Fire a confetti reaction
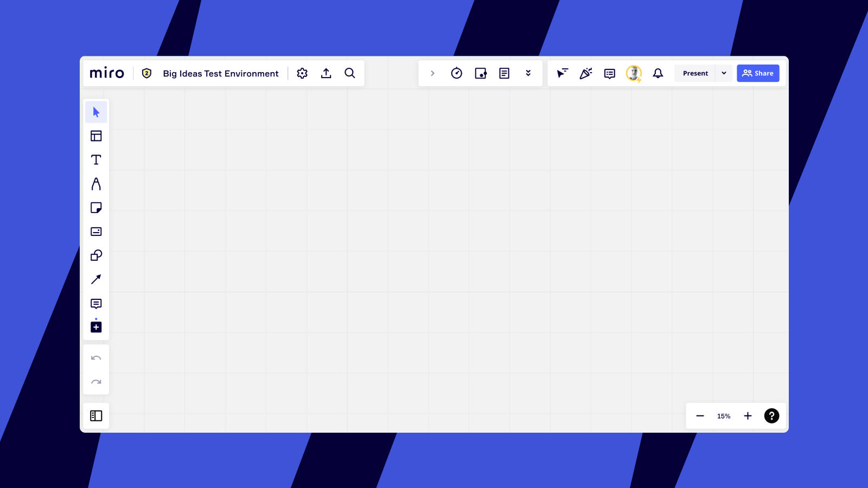Viewport: 868px width, 488px height. pos(586,73)
